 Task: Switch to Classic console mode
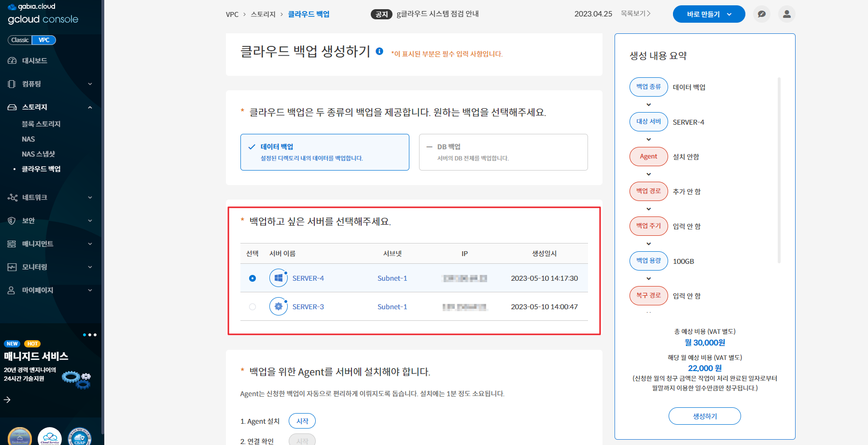(x=20, y=40)
